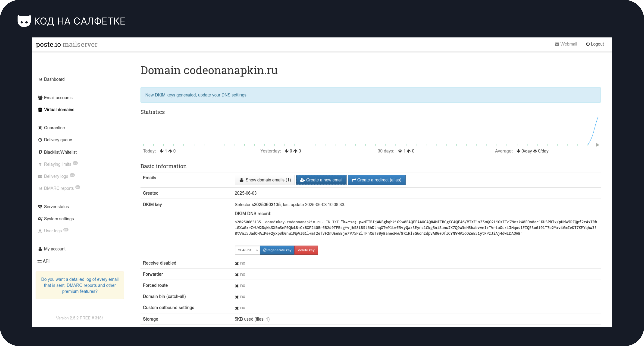Click the User logs icon
The height and width of the screenshot is (346, 644).
pos(40,231)
